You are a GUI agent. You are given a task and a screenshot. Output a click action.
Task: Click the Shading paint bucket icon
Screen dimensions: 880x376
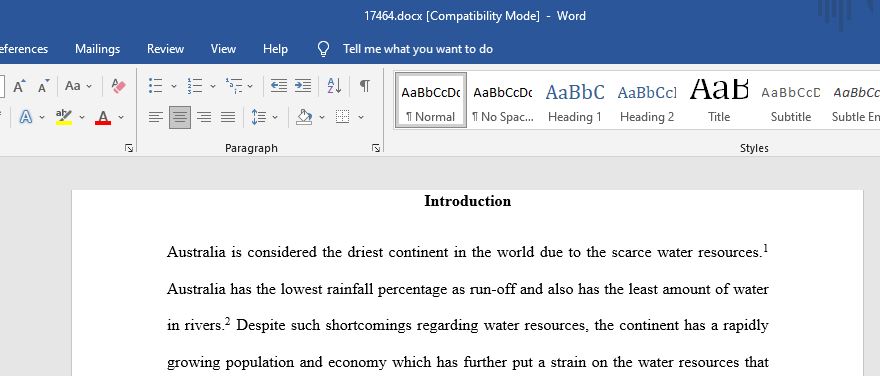pyautogui.click(x=304, y=117)
